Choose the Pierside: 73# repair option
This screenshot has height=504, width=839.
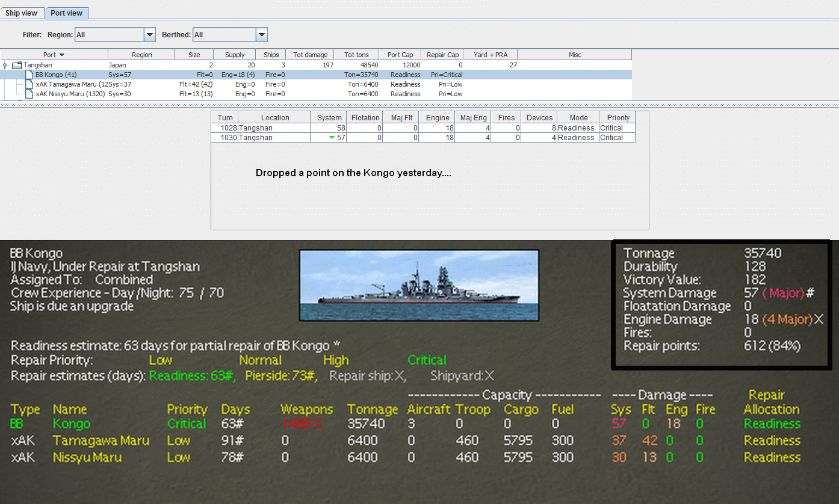point(281,376)
